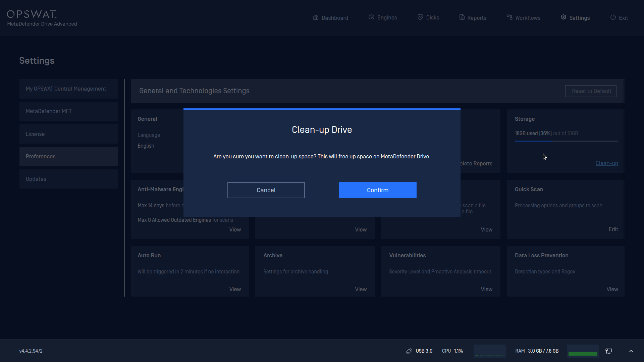Click 'Settings for archive handling' text
The width and height of the screenshot is (644, 362).
[x=296, y=272]
